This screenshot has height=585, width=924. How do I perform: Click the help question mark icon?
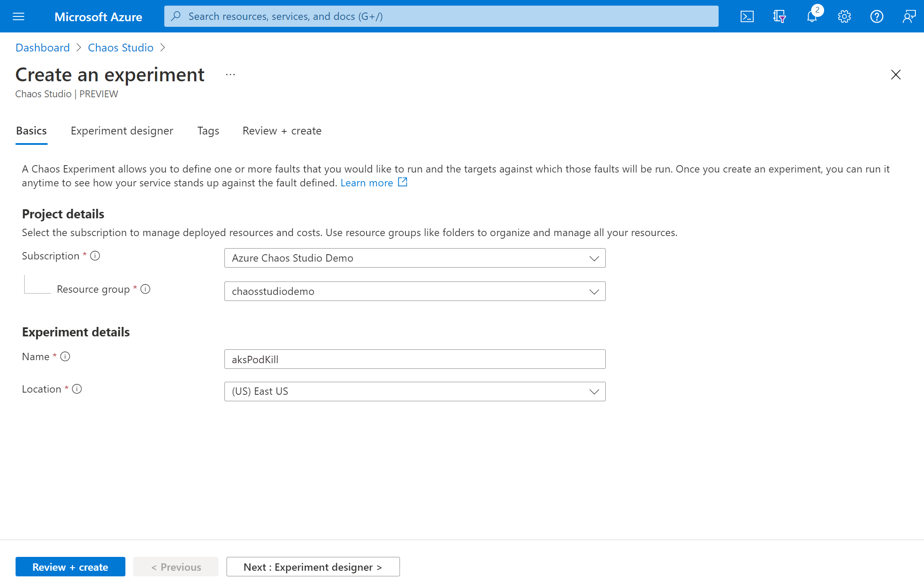click(x=876, y=16)
